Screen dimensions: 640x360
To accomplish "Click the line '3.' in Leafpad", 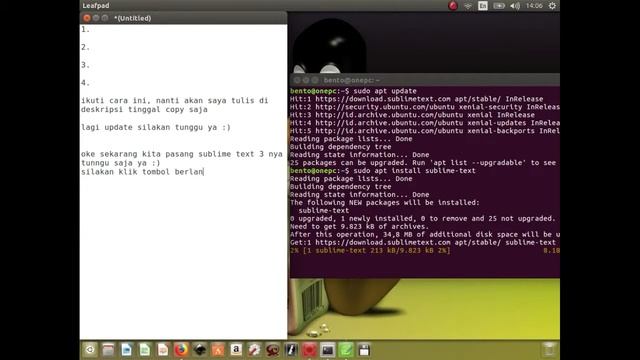I will pos(85,65).
